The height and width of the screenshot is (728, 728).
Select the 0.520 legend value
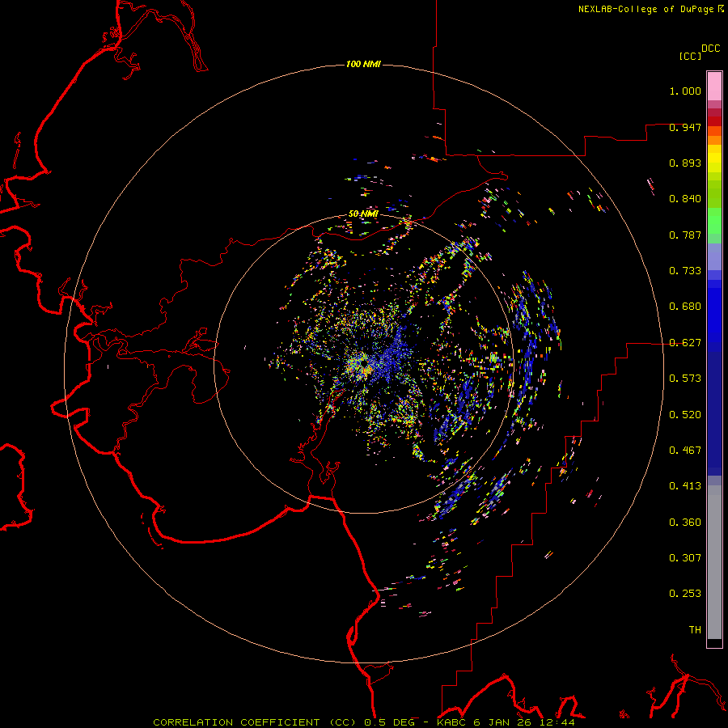(x=685, y=415)
